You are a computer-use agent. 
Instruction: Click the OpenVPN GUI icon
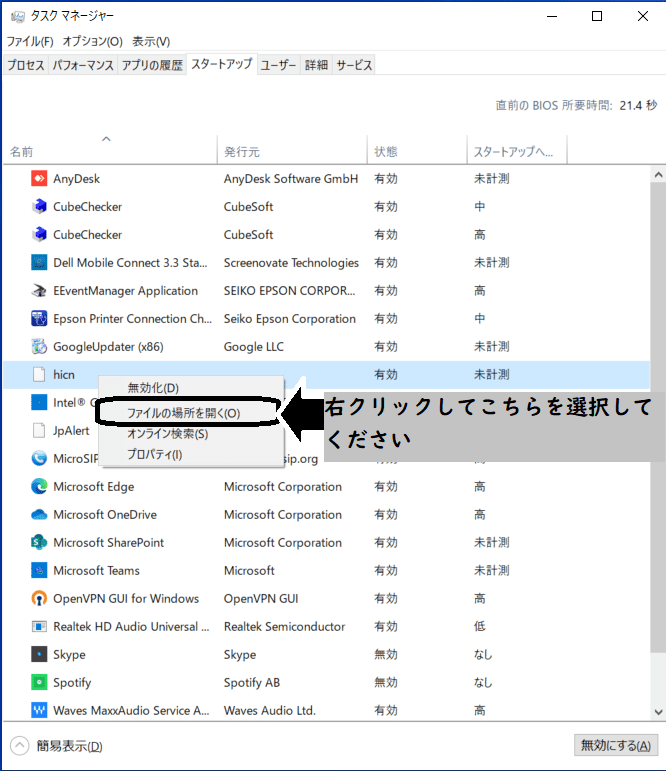tap(39, 598)
